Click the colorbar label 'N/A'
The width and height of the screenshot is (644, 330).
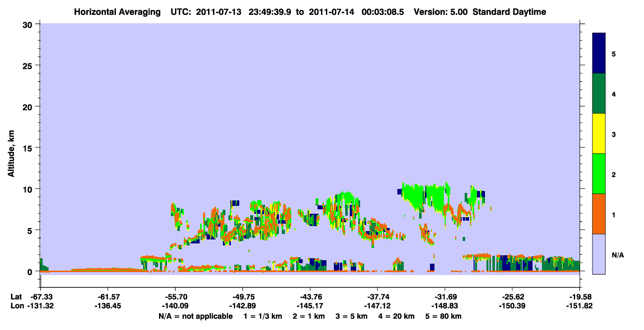618,255
